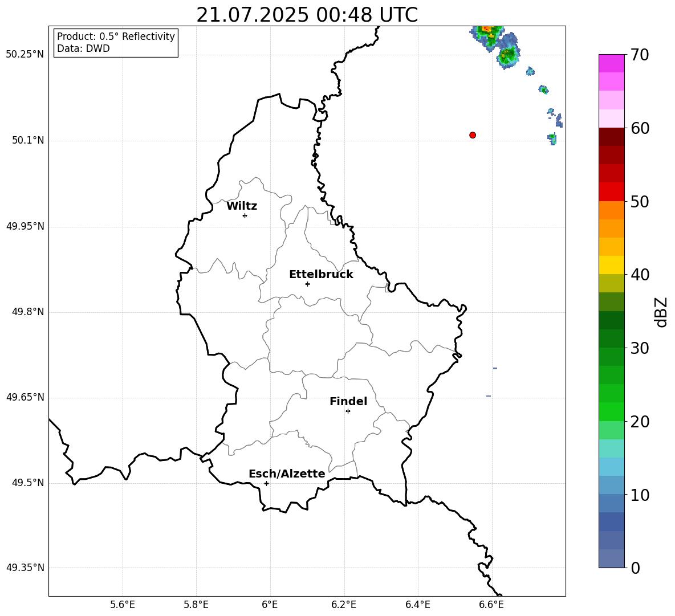Click the magenta swatch at top of colorbar

pos(611,63)
